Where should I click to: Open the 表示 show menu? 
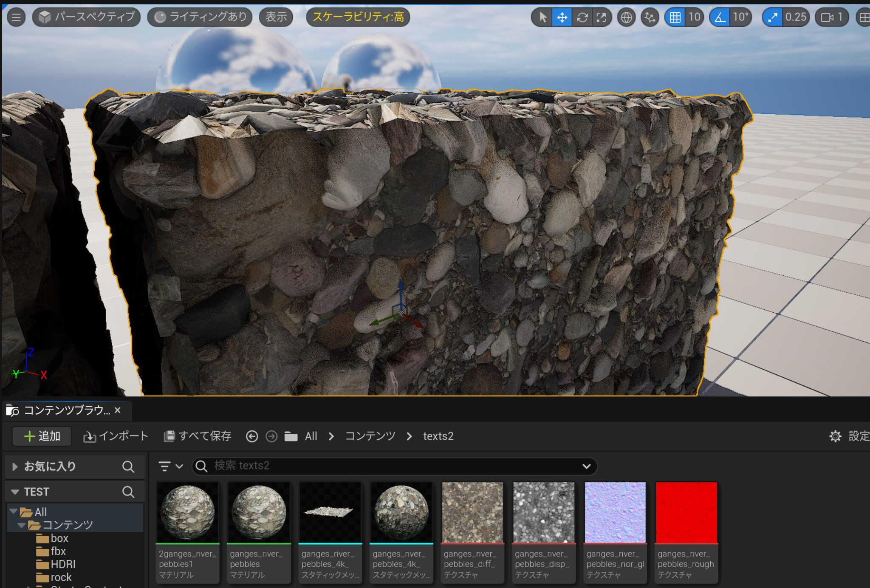click(276, 17)
